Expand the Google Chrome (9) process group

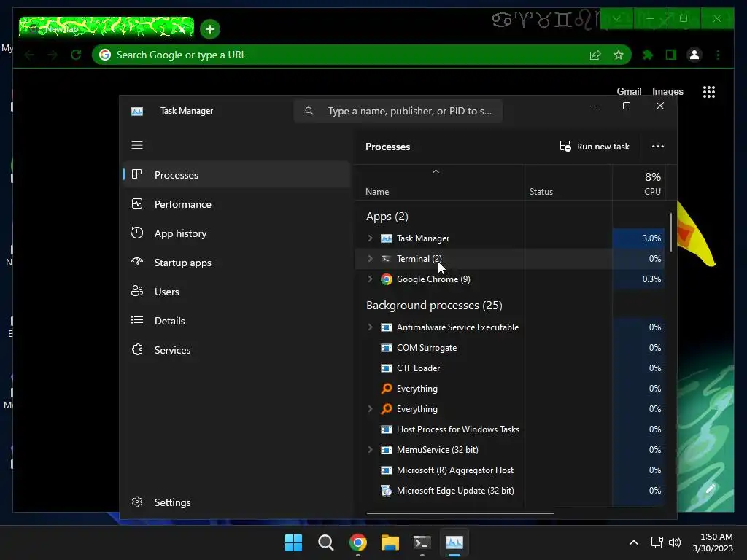[x=370, y=279]
